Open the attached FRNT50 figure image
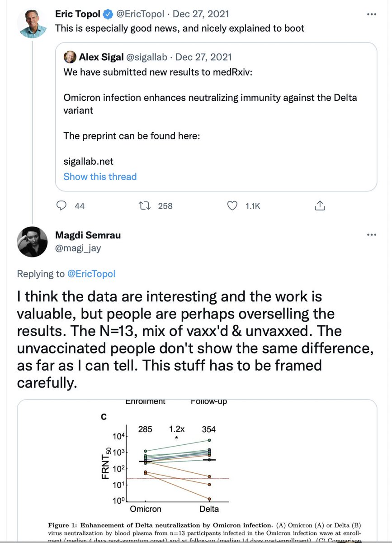The width and height of the screenshot is (392, 543). (x=197, y=471)
